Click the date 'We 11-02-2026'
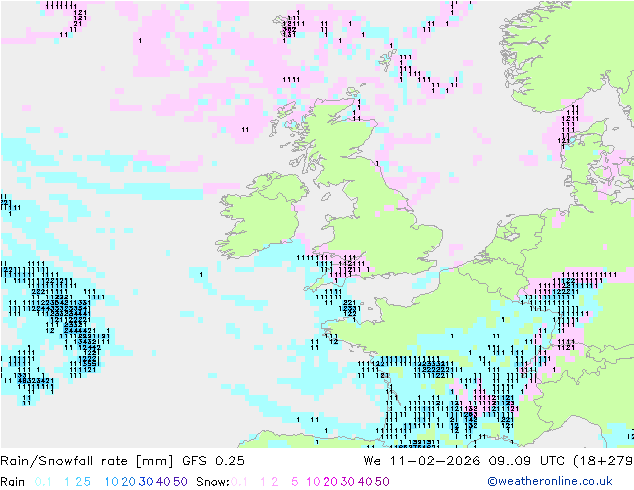Viewport: 634px width, 490px height. coord(422,461)
